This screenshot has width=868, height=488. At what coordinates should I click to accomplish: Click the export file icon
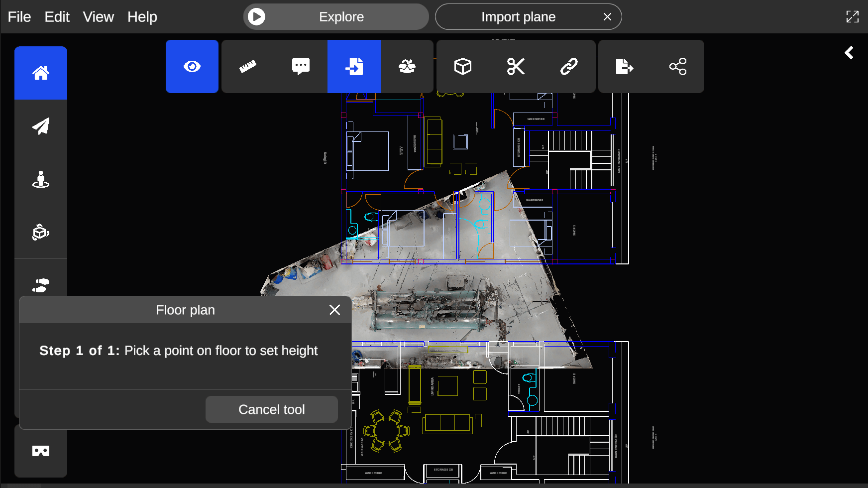click(625, 67)
